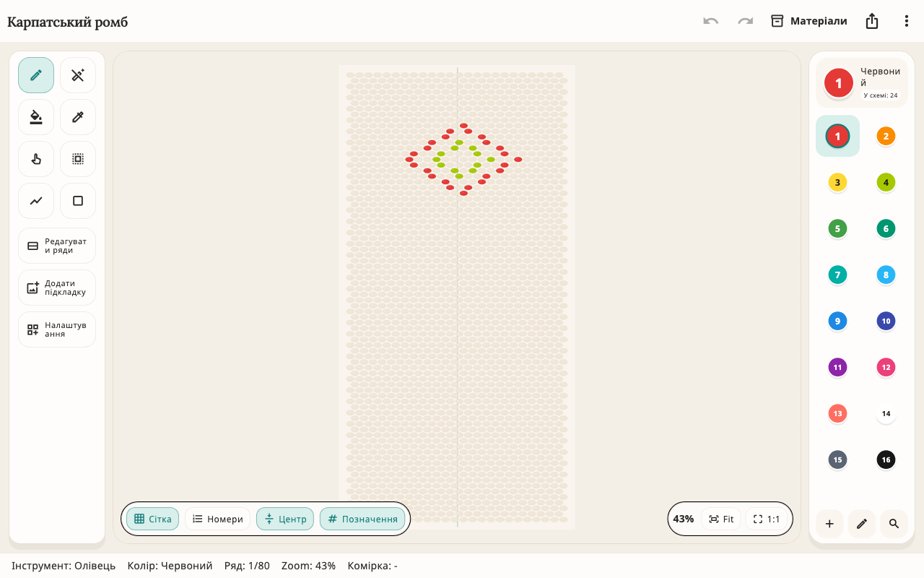The image size is (924, 578).
Task: Pick the eyedropper color picker tool
Action: pyautogui.click(x=78, y=117)
